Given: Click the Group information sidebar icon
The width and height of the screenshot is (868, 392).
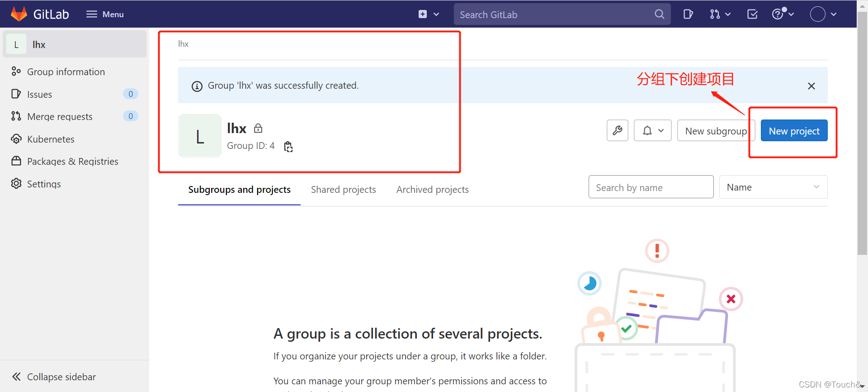Looking at the screenshot, I should (16, 71).
